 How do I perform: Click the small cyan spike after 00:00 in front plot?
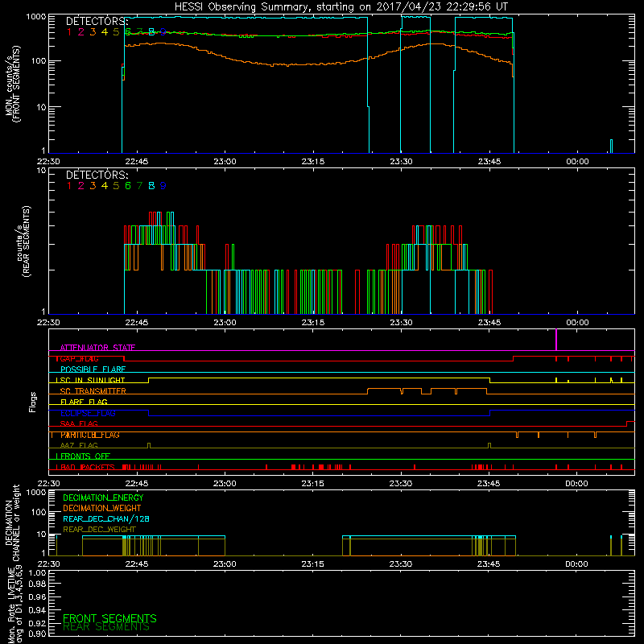click(x=611, y=147)
